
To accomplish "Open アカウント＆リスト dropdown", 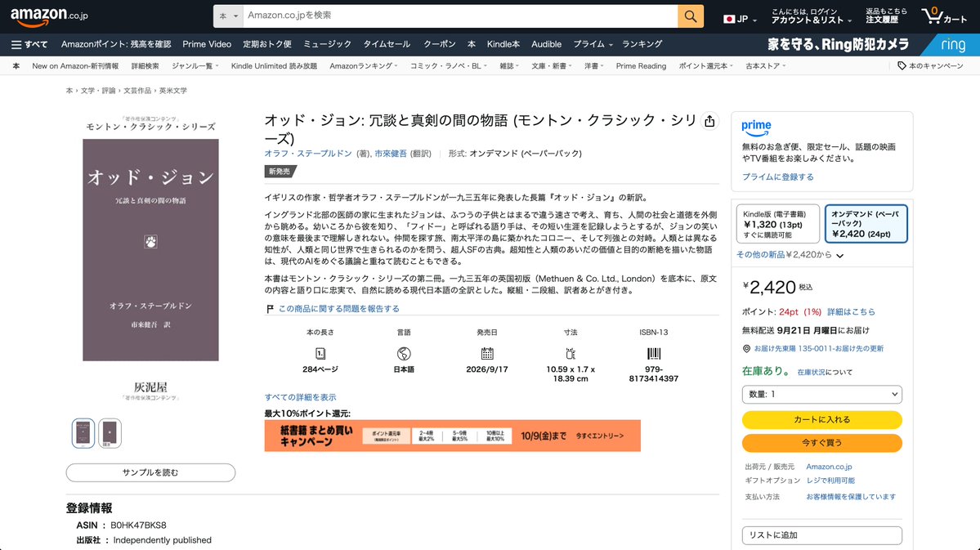I will point(812,16).
